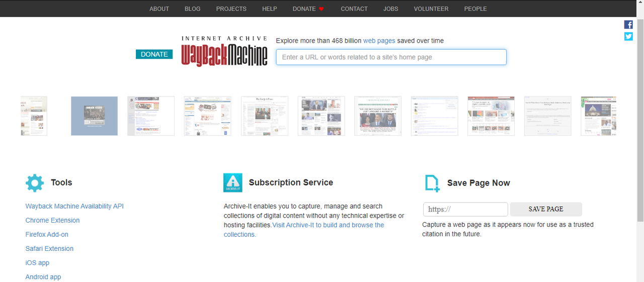The image size is (644, 282).
Task: Click the page vertical scrollbar
Action: pos(640,120)
